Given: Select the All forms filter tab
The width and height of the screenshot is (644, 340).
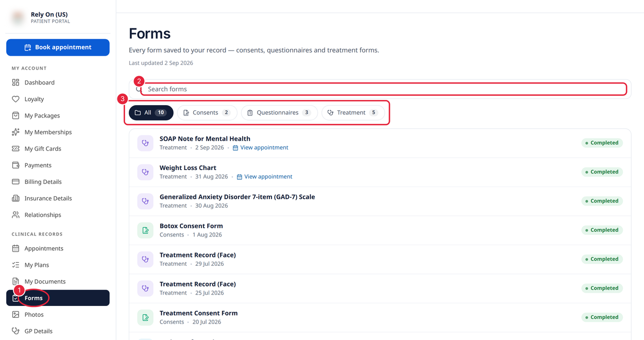Looking at the screenshot, I should (x=151, y=112).
